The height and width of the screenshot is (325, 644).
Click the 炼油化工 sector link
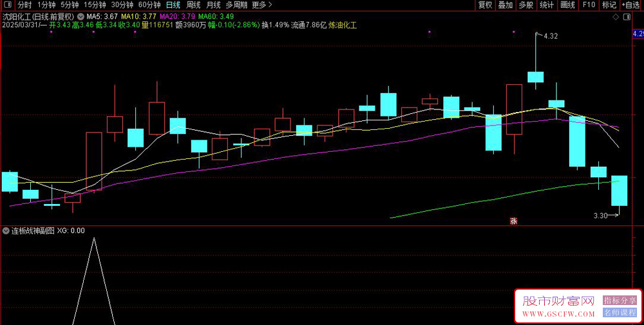point(343,25)
